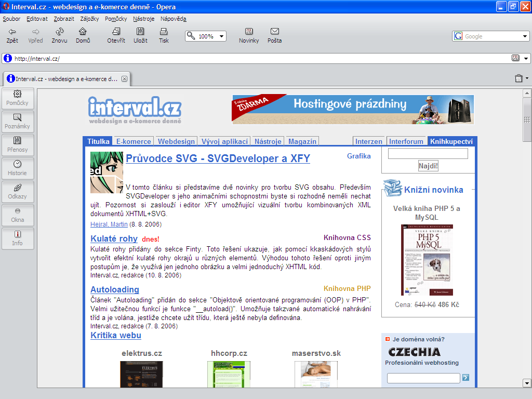The width and height of the screenshot is (532, 399).
Task: Open Novinky news feeds
Action: pyautogui.click(x=249, y=36)
